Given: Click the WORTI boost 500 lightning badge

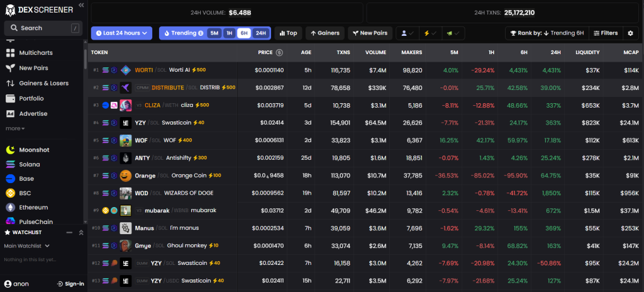Looking at the screenshot, I should tap(199, 70).
